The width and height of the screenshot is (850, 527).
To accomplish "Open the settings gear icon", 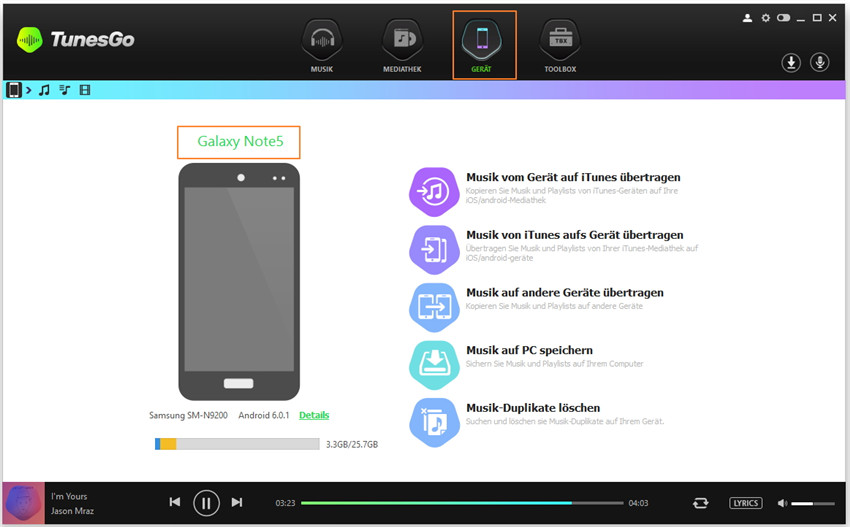I will (765, 18).
